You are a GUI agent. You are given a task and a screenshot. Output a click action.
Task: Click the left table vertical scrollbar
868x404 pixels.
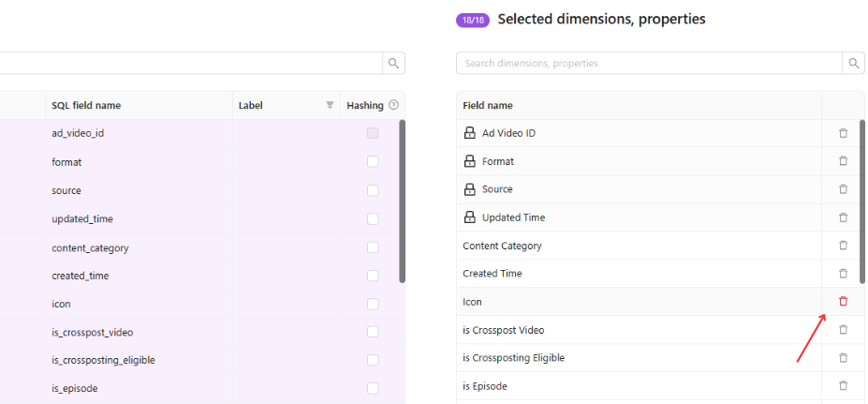click(402, 202)
